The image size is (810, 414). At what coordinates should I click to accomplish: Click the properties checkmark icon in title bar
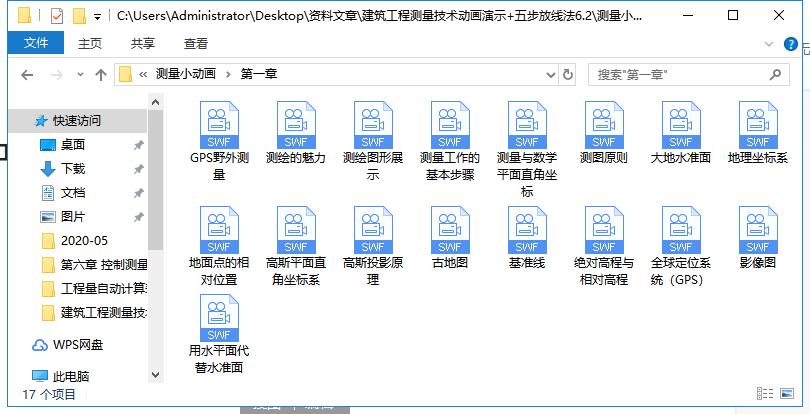tap(56, 16)
